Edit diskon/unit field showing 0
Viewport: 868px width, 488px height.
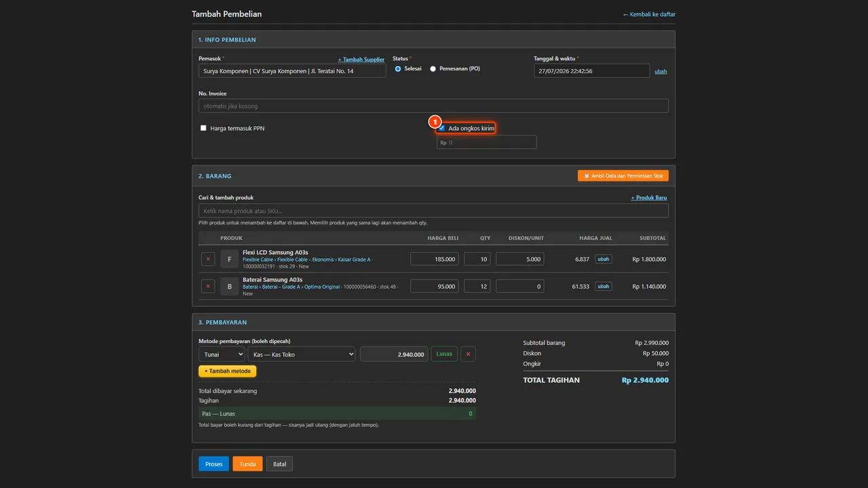[x=520, y=286]
